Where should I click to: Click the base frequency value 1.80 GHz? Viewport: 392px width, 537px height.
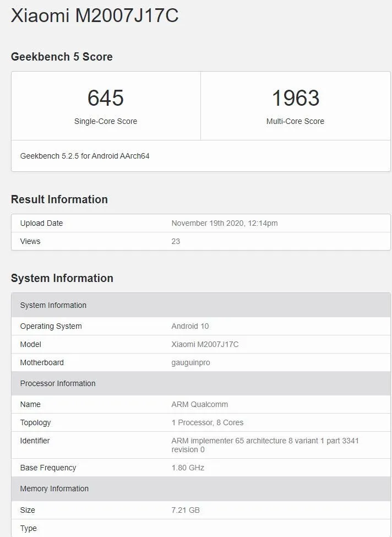pos(188,468)
